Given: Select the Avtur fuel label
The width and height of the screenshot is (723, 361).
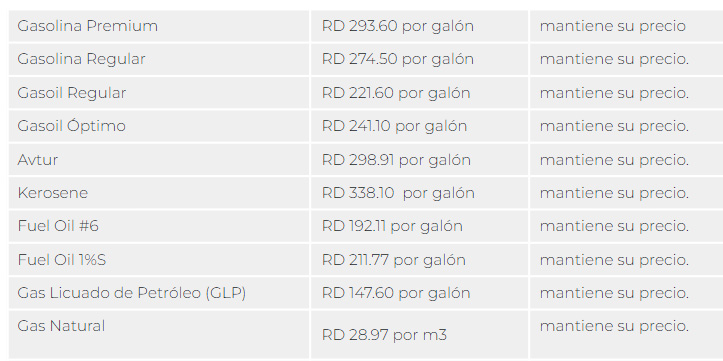Looking at the screenshot, I should pos(38,160).
